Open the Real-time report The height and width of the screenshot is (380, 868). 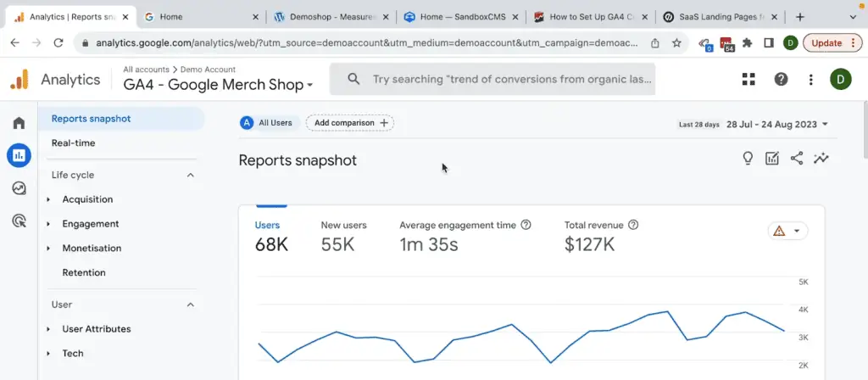pos(73,142)
